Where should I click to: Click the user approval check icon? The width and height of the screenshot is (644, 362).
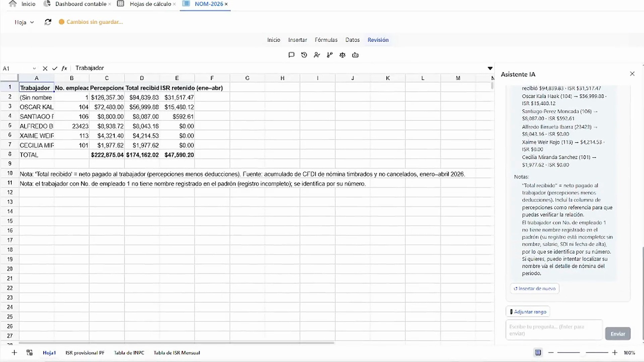tap(317, 55)
